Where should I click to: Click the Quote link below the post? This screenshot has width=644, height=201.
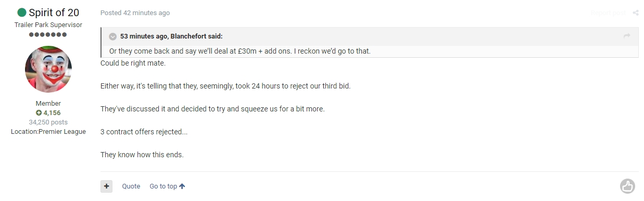pyautogui.click(x=131, y=186)
